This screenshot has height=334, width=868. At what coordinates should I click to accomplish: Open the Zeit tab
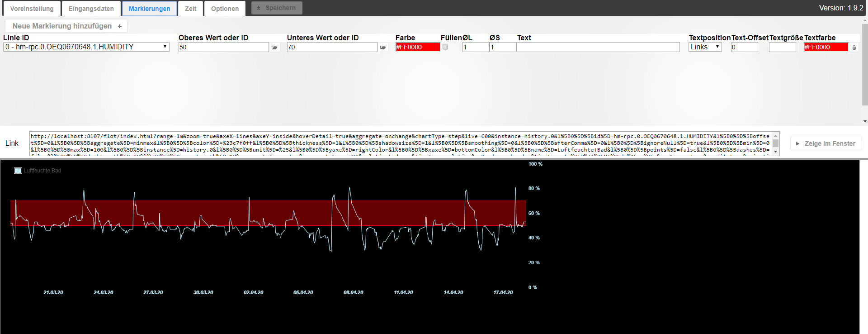[191, 9]
